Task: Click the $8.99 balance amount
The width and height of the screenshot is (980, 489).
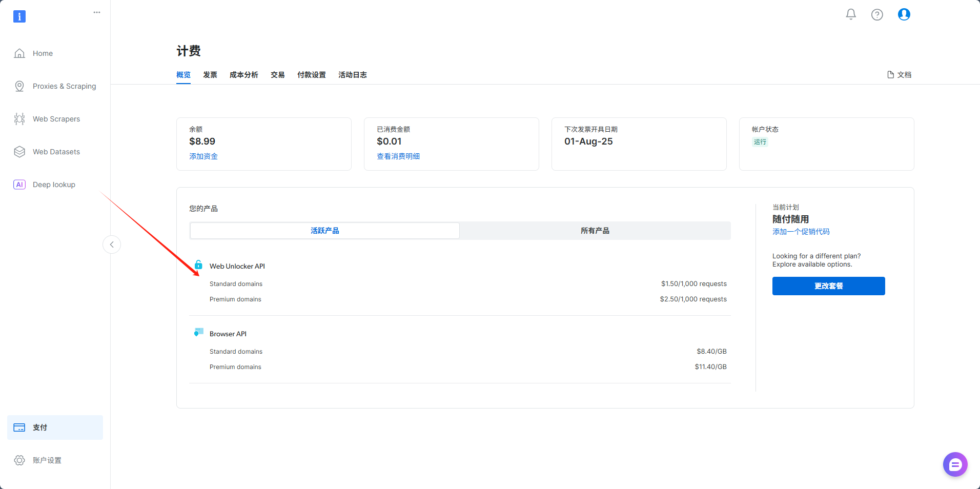Action: 202,141
